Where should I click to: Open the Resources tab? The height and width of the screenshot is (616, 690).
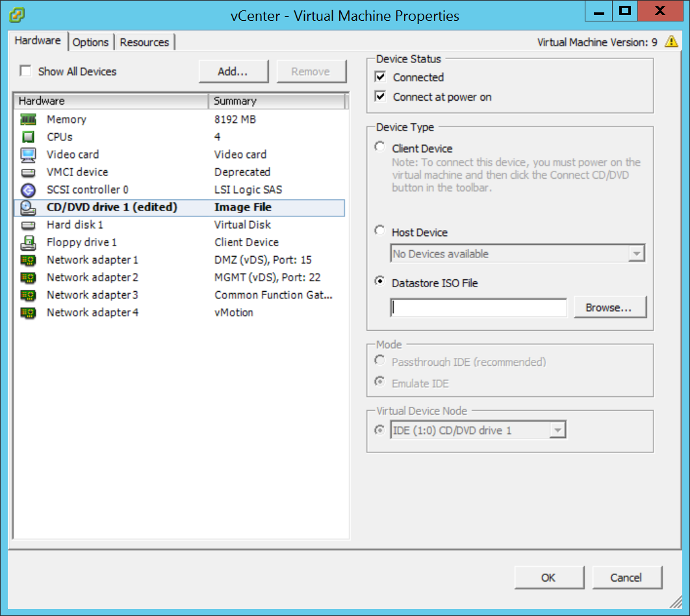point(144,42)
